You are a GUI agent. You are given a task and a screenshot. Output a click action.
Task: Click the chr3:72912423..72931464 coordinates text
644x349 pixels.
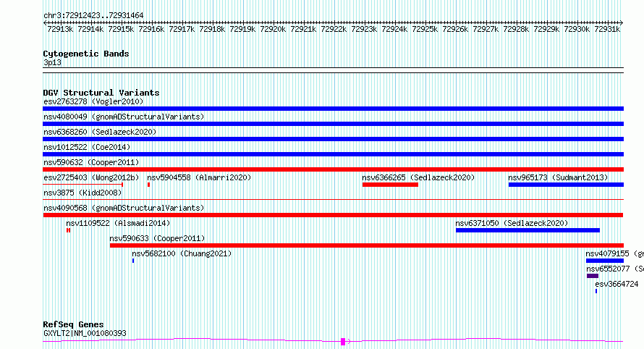pos(93,16)
